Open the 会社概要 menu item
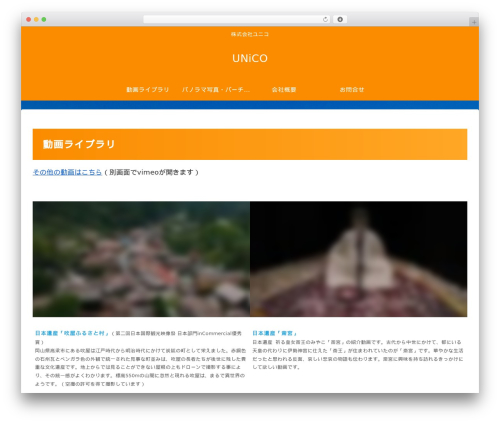The height and width of the screenshot is (423, 500). [x=284, y=90]
